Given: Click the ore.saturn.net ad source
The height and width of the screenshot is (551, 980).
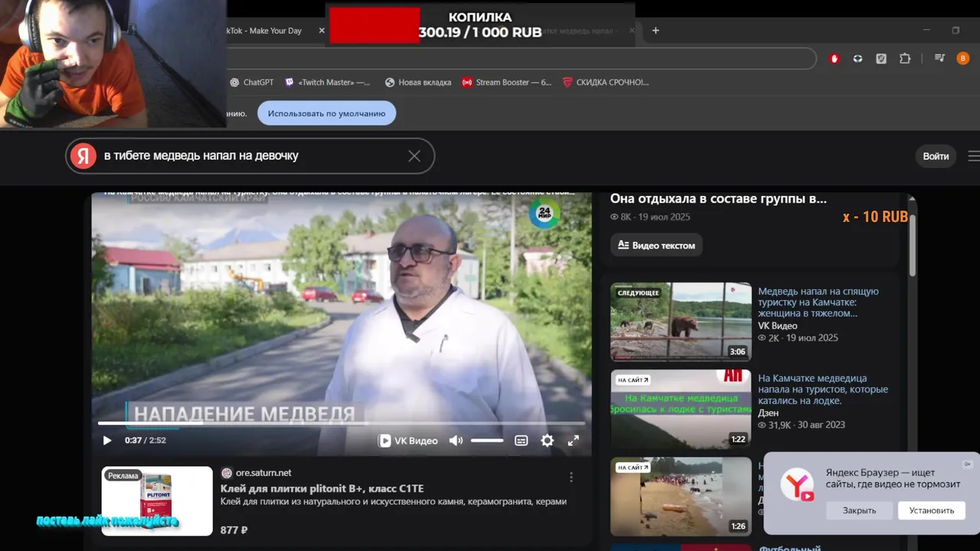Looking at the screenshot, I should pos(263,473).
